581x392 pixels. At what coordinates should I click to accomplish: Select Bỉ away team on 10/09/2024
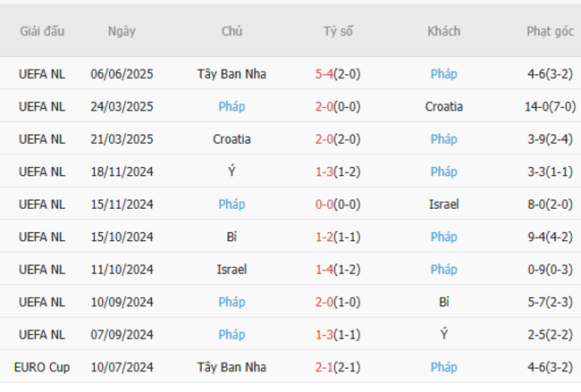click(443, 302)
